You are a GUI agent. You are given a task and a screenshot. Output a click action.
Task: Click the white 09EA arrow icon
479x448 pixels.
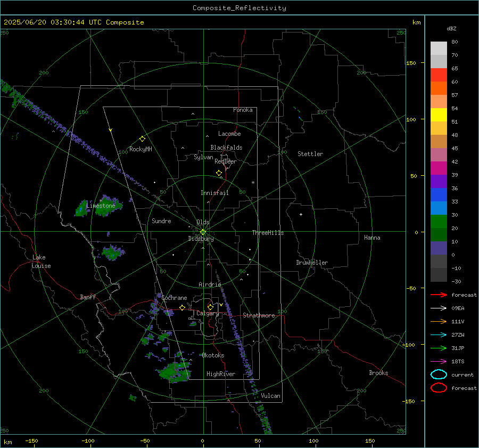(x=439, y=308)
